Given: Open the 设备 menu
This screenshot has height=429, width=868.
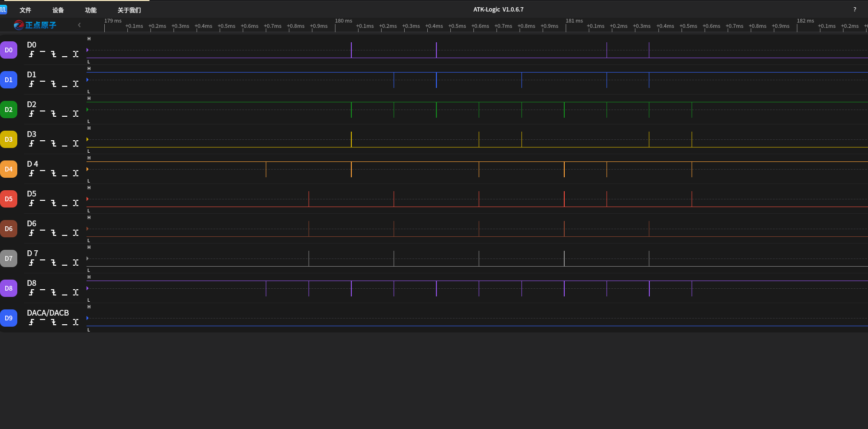Looking at the screenshot, I should click(x=58, y=10).
